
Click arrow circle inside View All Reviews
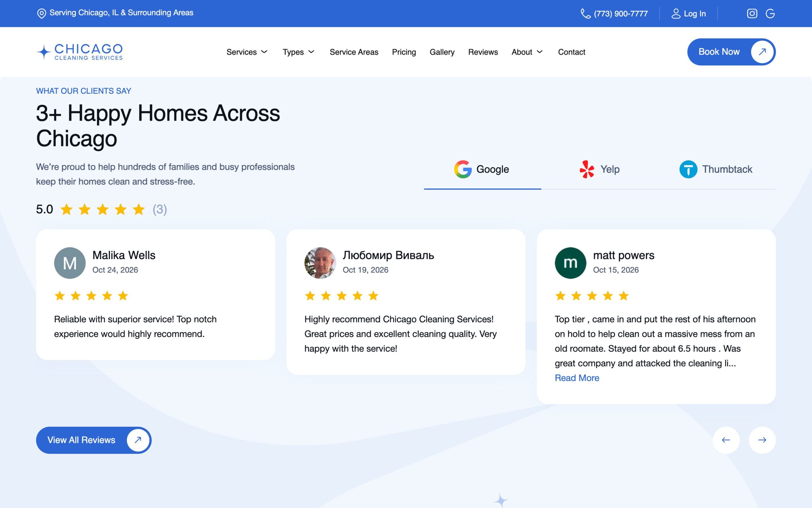138,440
